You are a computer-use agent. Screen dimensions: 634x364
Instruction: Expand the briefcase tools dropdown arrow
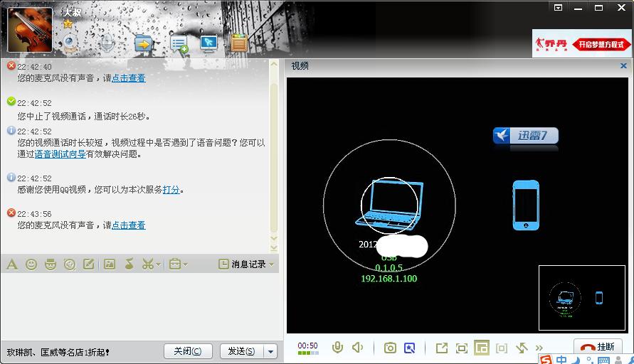pos(186,264)
